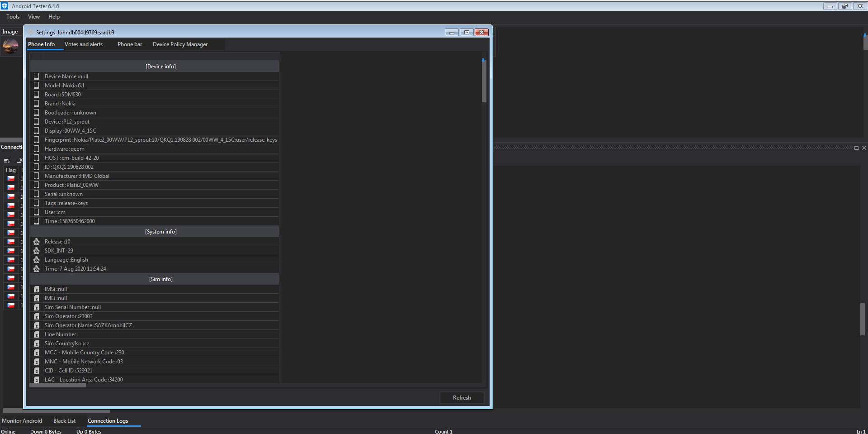868x434 pixels.
Task: Click the phone icon beside Bootloader :unknown
Action: 37,113
